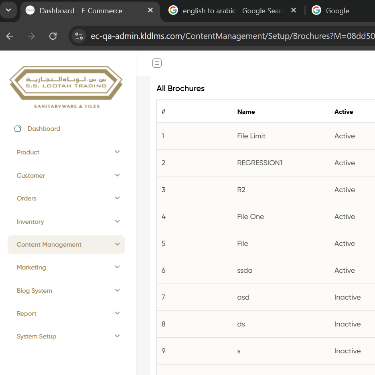The image size is (375, 375).
Task: Close the Dashboard E-Commerce tab
Action: (x=150, y=10)
